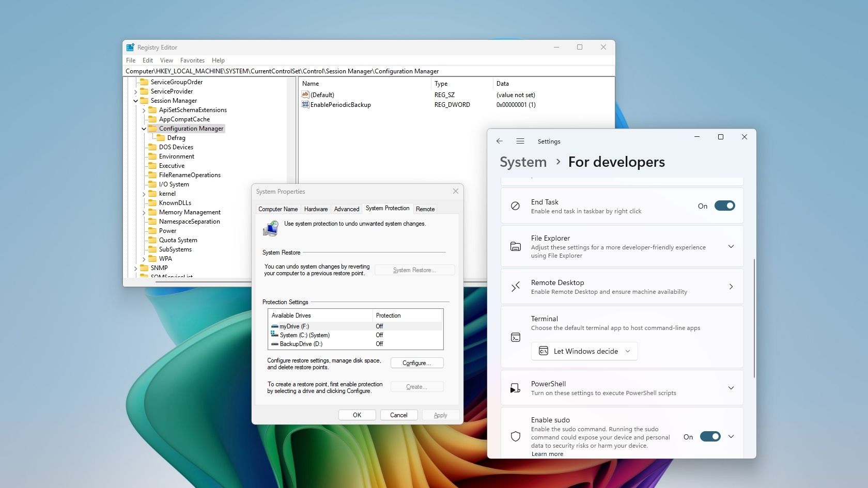Image resolution: width=868 pixels, height=488 pixels.
Task: Switch to the Advanced tab
Action: [x=346, y=209]
